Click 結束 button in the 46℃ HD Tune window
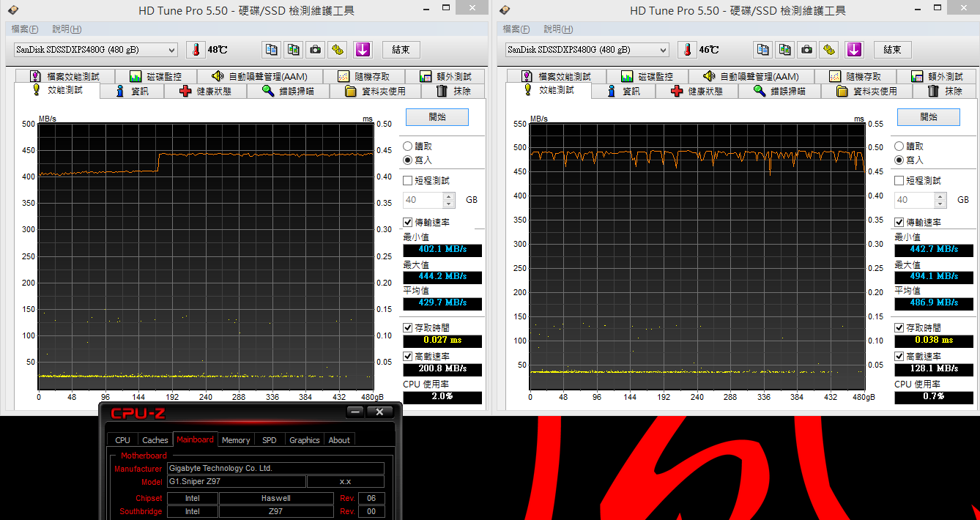The height and width of the screenshot is (520, 980). click(x=893, y=50)
